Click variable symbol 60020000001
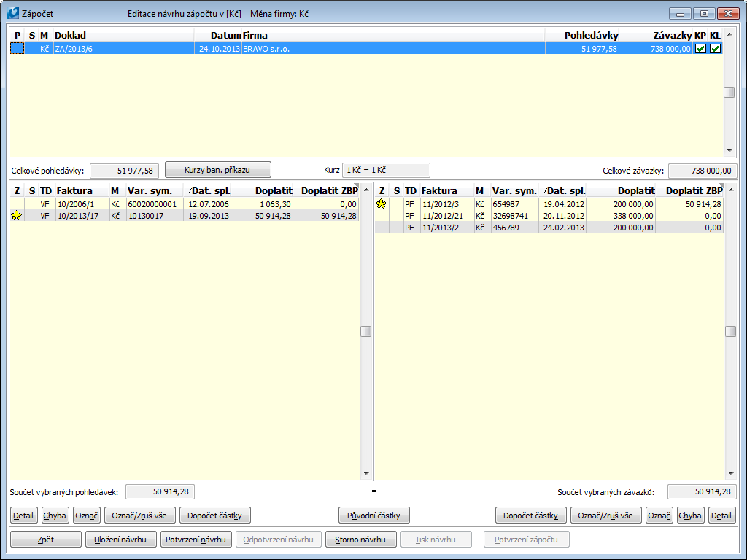Screen dimensions: 747x560 [152, 204]
